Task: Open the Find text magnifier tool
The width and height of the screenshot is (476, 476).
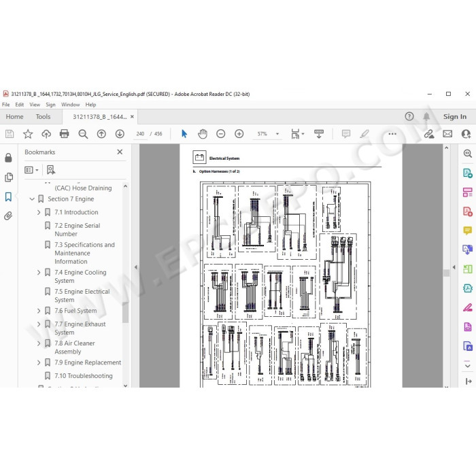Action: (83, 134)
